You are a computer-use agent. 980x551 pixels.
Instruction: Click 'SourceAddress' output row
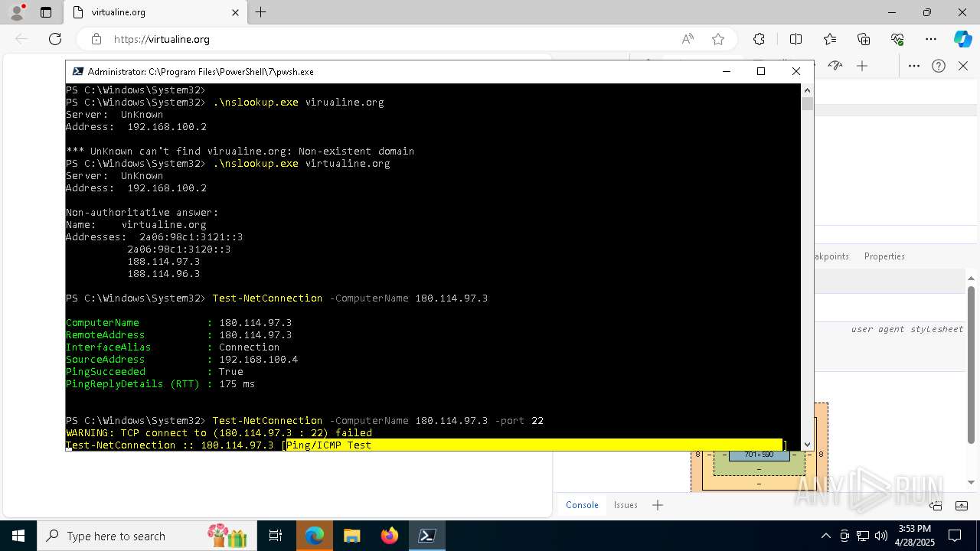[181, 359]
